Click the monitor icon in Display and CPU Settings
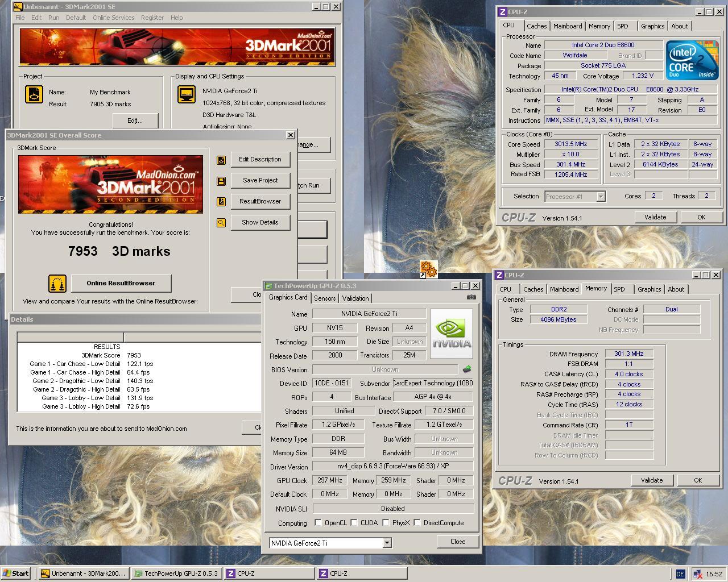The image size is (728, 582). point(187,94)
